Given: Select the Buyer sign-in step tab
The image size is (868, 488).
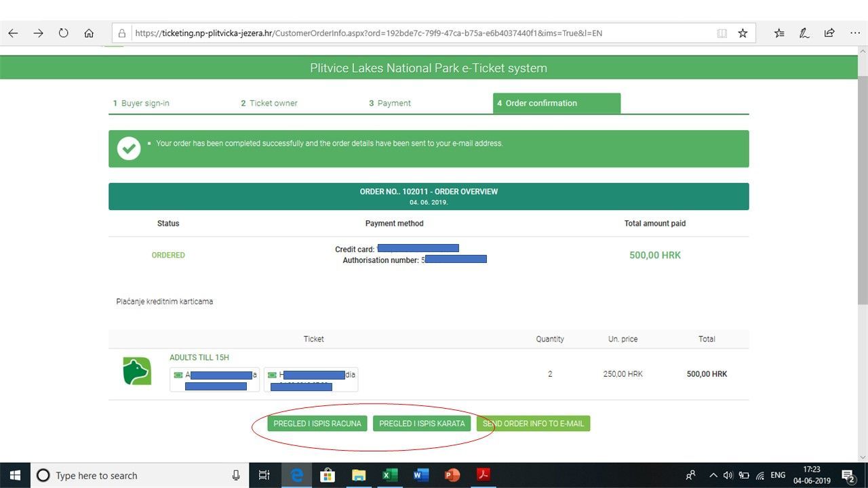Looking at the screenshot, I should 141,103.
